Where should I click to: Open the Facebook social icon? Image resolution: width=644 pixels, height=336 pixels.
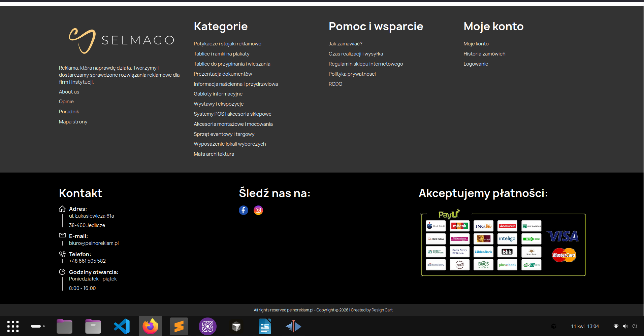pyautogui.click(x=244, y=210)
